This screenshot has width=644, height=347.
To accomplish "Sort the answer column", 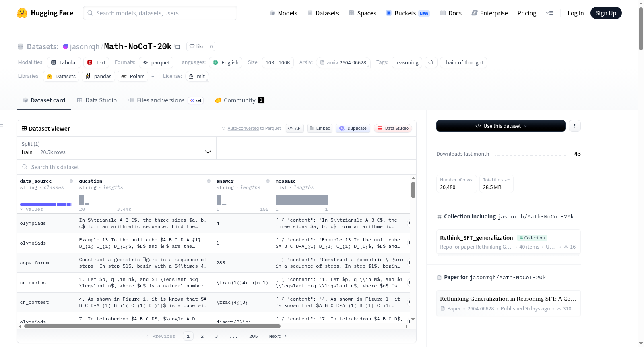I will (x=268, y=181).
